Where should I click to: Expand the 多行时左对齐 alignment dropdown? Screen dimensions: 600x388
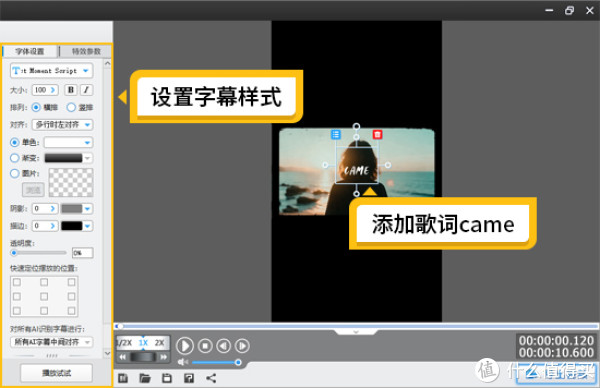click(x=63, y=125)
